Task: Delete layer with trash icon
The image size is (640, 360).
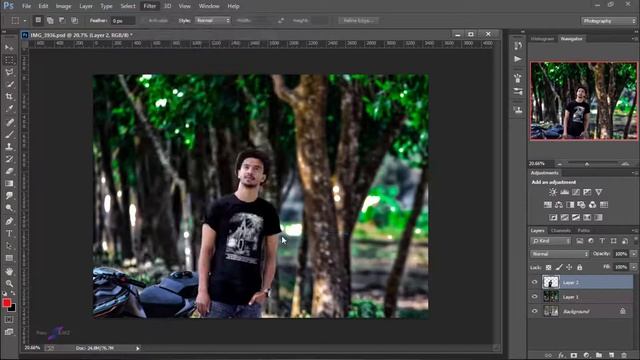Action: [624, 356]
